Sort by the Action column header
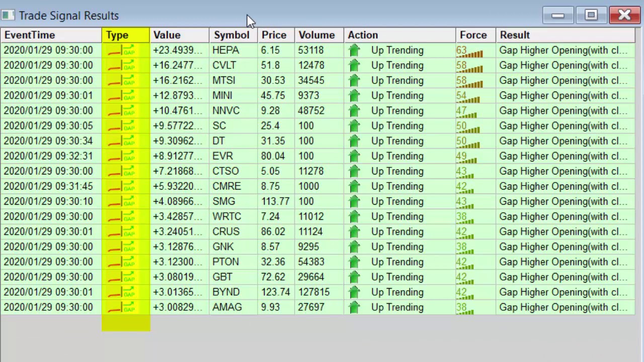This screenshot has width=644, height=362. point(399,35)
